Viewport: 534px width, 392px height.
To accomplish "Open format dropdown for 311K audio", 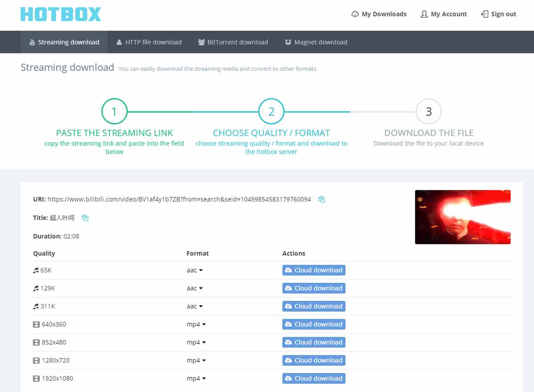I will [195, 306].
